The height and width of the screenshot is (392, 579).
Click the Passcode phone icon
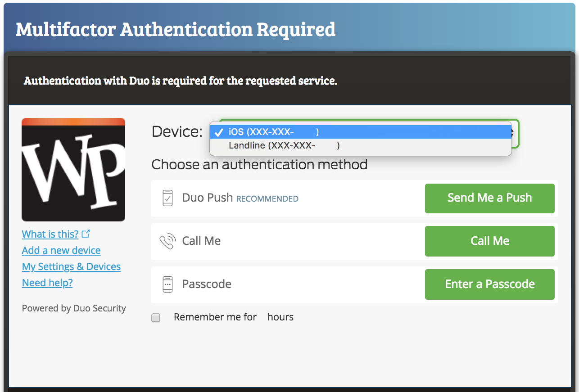[x=167, y=284]
